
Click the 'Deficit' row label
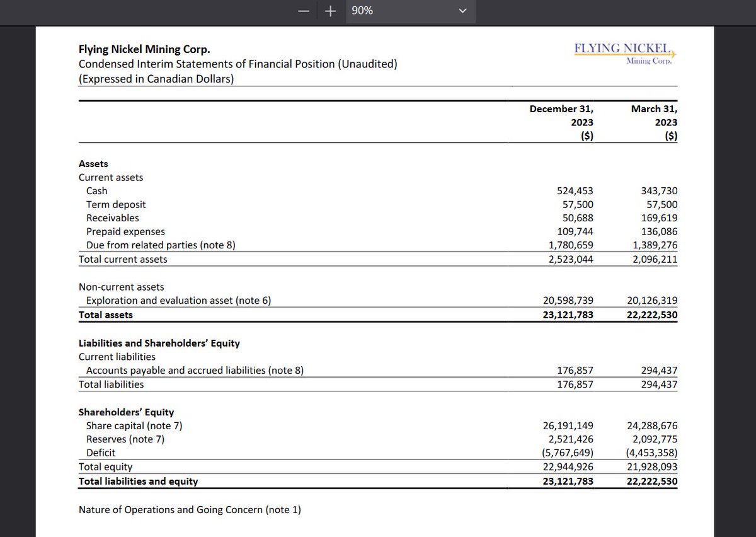tap(101, 453)
